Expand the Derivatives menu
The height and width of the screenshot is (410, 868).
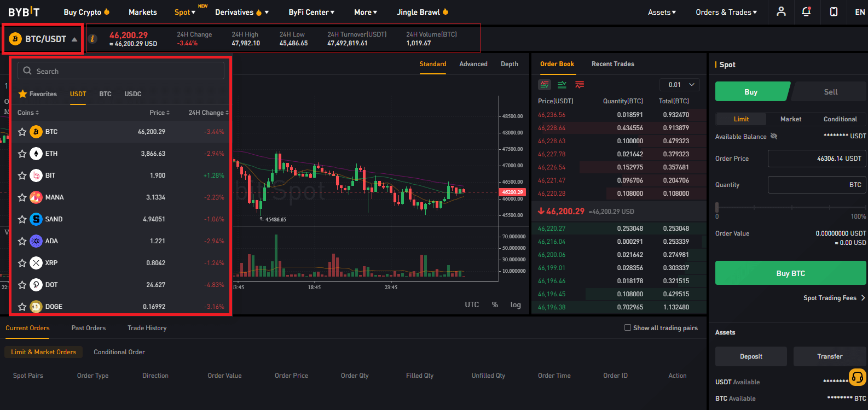pyautogui.click(x=238, y=12)
